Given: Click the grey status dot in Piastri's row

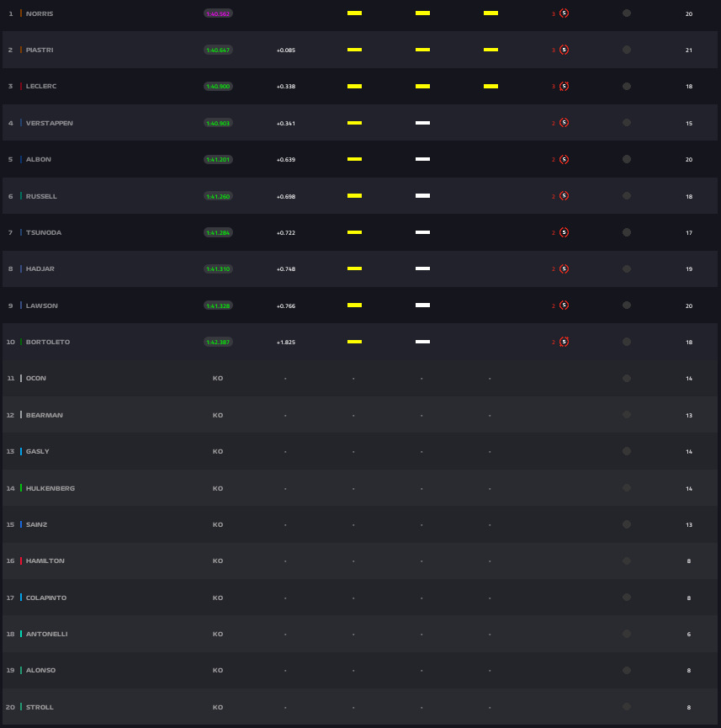Looking at the screenshot, I should tap(627, 50).
